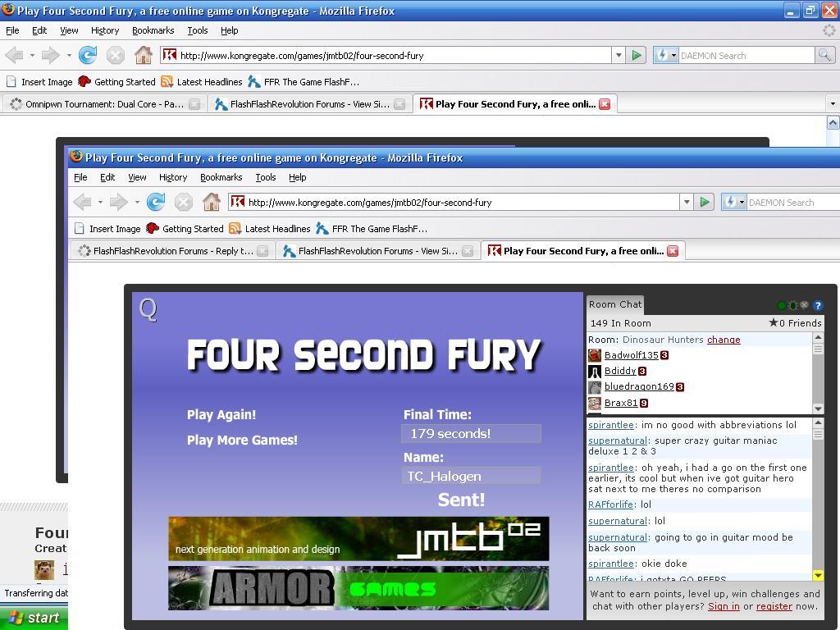Viewport: 840px width, 630px height.
Task: Close the Omnipwn Tournament tab
Action: (194, 104)
